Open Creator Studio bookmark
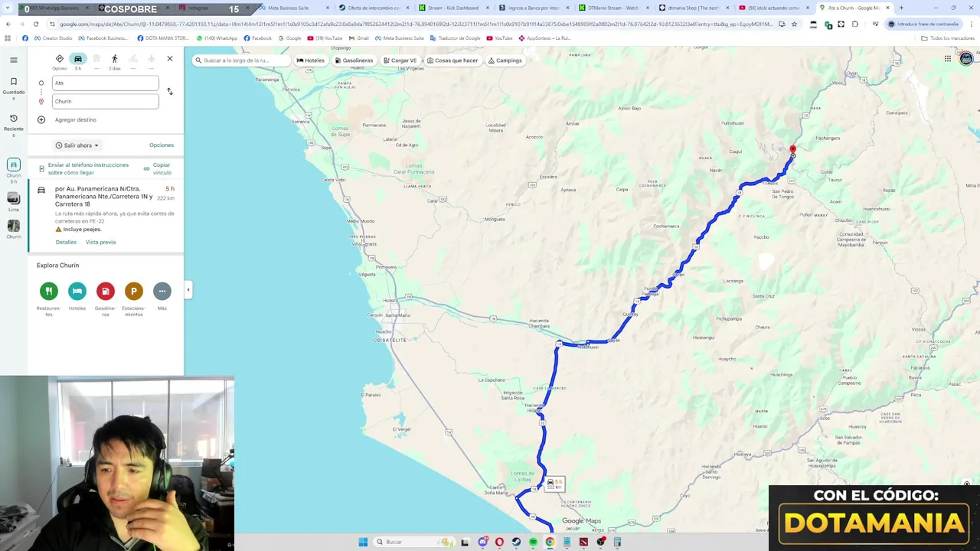The image size is (980, 551). 53,38
